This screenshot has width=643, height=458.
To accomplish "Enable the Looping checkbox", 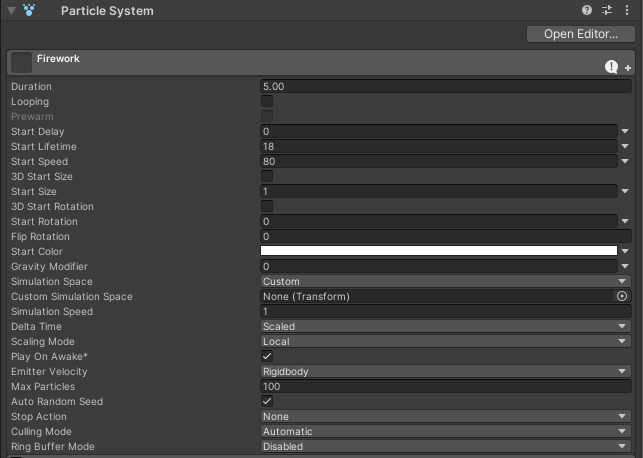I will point(267,101).
